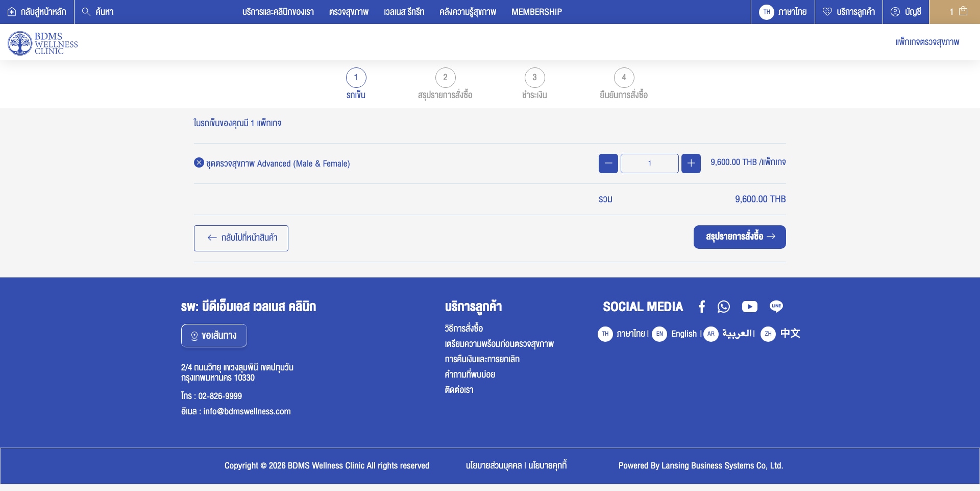The image size is (980, 491).
Task: Click the BDMS Wellness Clinic logo
Action: [43, 43]
